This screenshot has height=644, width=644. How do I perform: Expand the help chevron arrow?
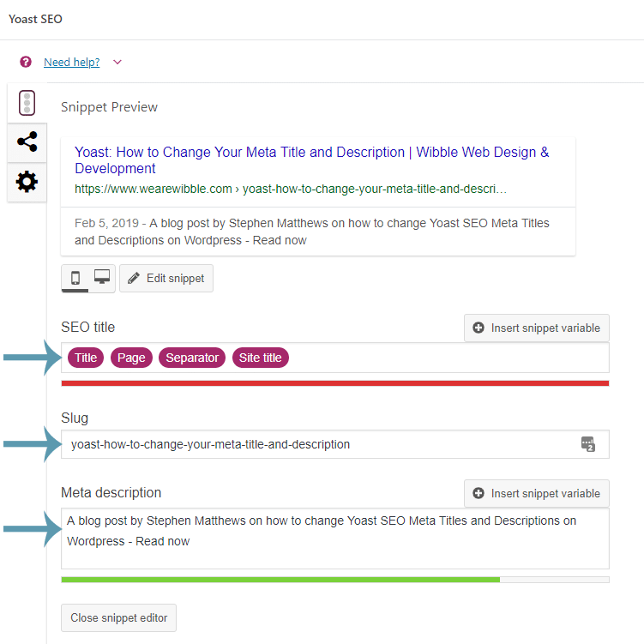pyautogui.click(x=117, y=62)
